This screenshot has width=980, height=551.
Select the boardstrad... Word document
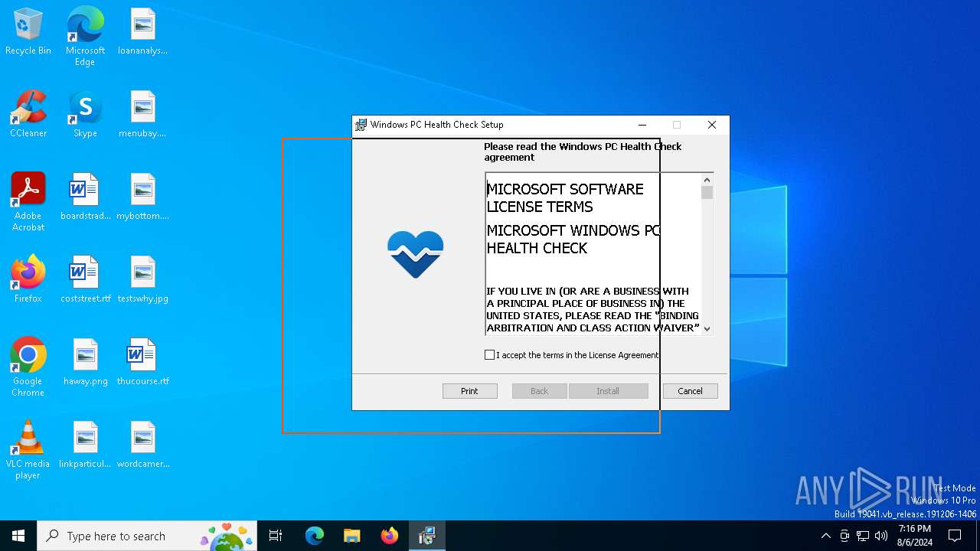click(85, 197)
